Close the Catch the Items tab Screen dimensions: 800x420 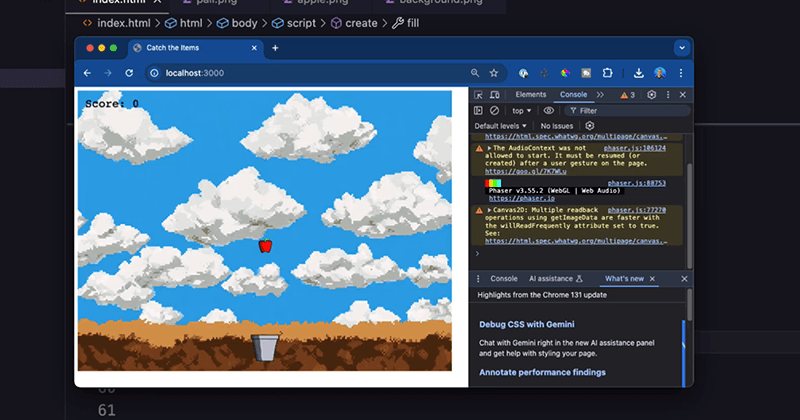pos(254,48)
